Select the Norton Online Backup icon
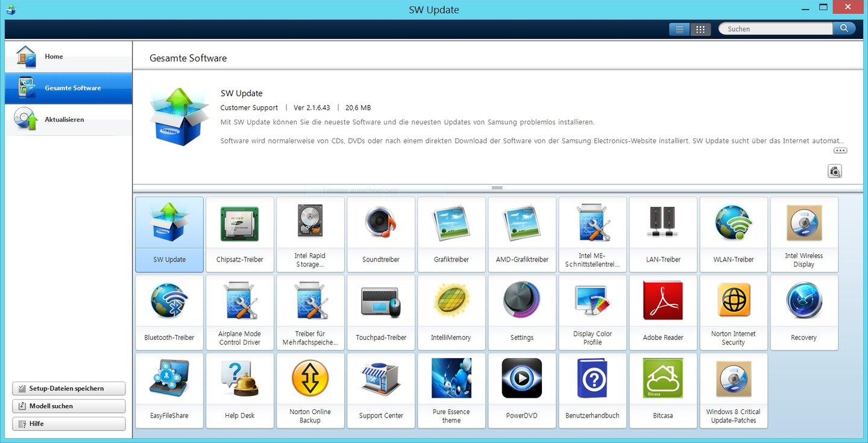The image size is (868, 443). click(310, 380)
